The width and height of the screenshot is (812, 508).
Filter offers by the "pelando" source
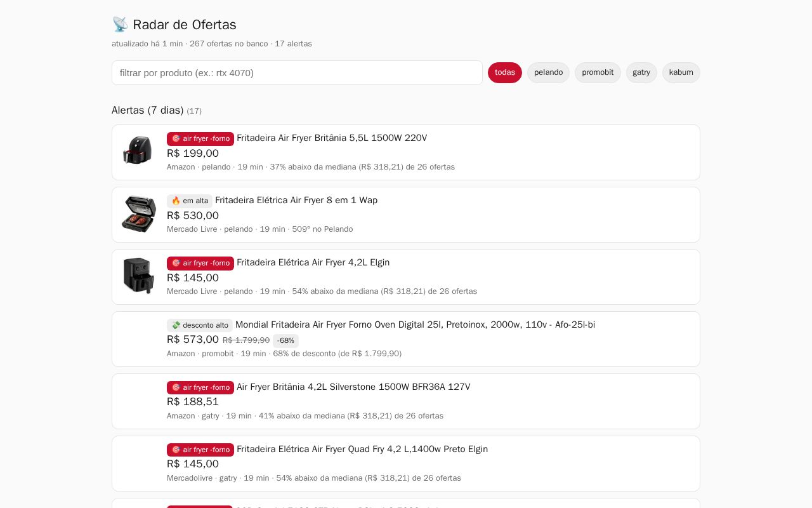pos(548,72)
